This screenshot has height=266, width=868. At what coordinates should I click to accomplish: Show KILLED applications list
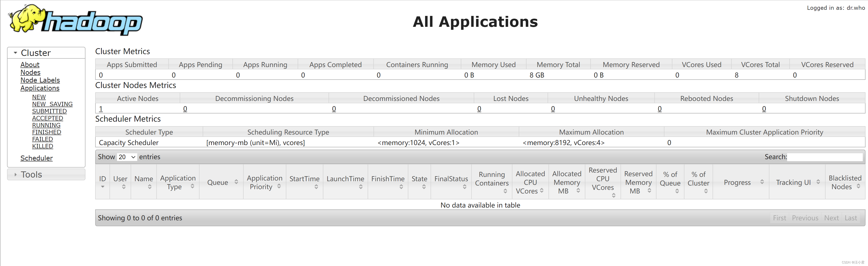click(x=42, y=146)
